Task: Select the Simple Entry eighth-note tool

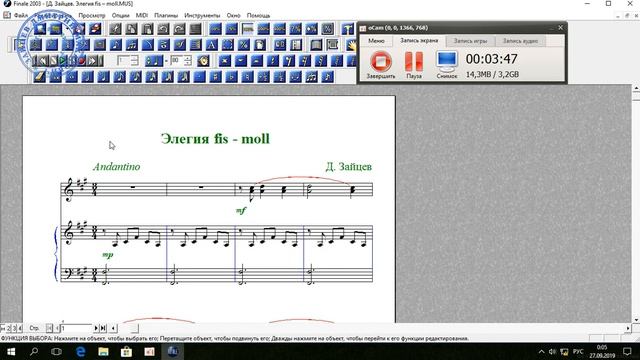Action: click(x=116, y=44)
